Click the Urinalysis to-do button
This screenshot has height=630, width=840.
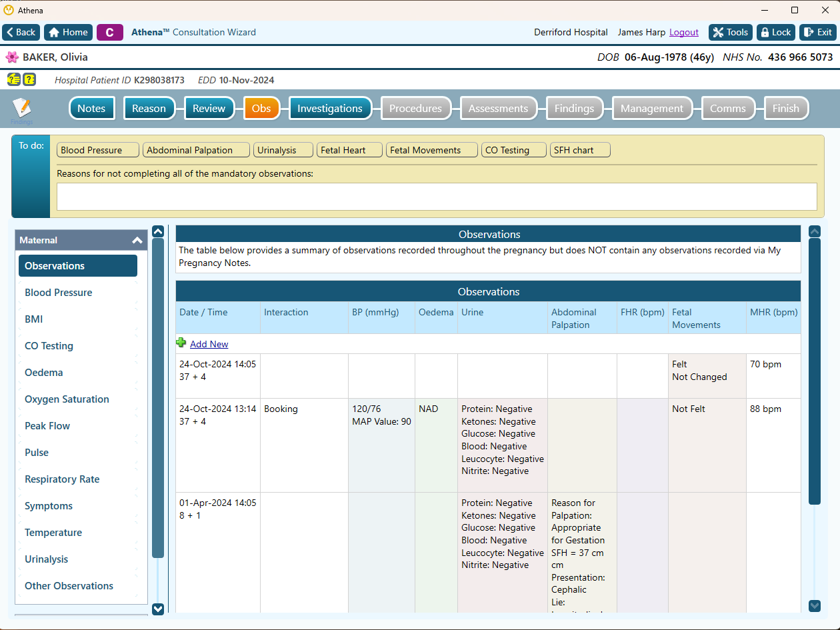283,150
